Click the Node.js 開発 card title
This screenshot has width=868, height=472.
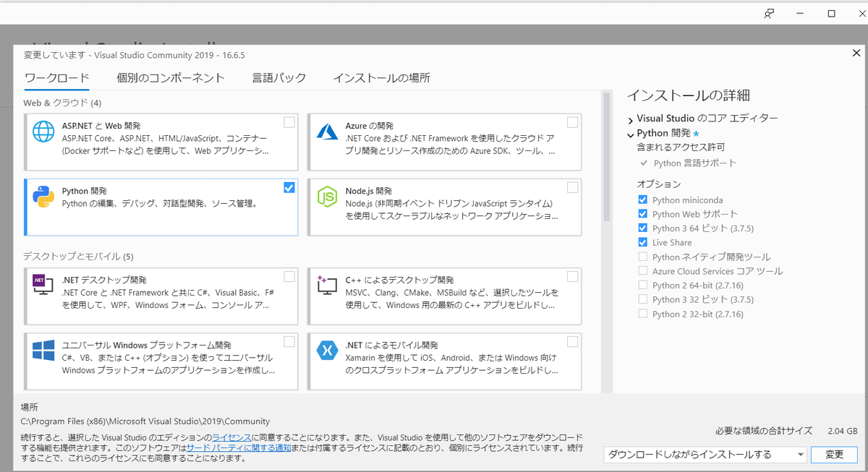click(x=369, y=192)
